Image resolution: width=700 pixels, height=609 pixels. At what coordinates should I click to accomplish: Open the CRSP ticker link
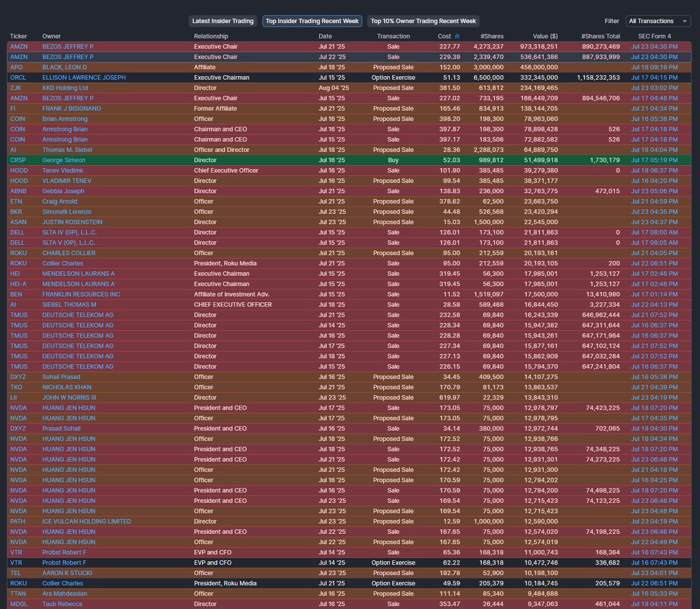click(x=18, y=160)
